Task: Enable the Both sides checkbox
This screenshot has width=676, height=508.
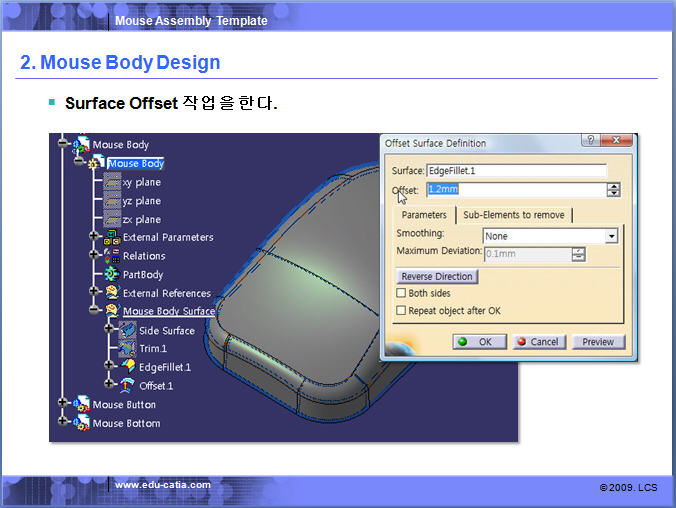Action: click(402, 294)
